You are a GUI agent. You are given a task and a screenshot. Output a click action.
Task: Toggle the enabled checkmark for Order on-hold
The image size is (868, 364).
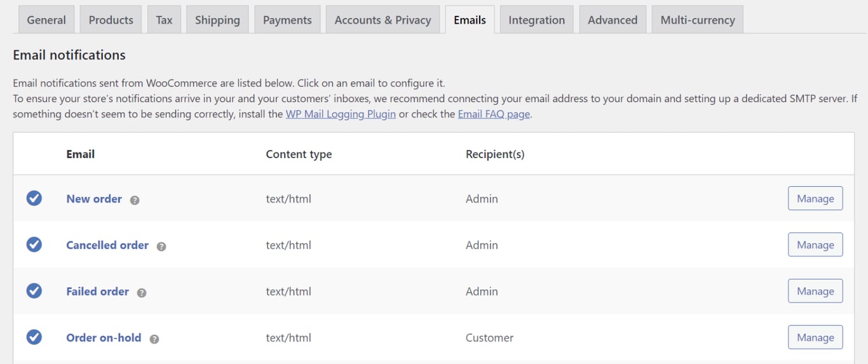[34, 337]
